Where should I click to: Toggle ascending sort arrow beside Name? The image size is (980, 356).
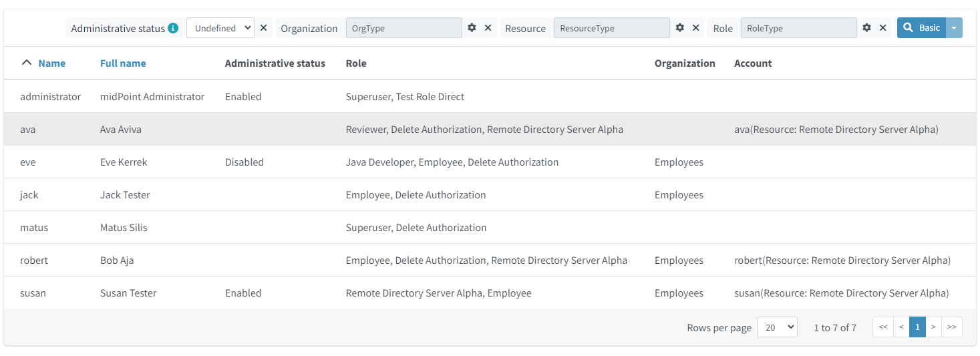(27, 63)
